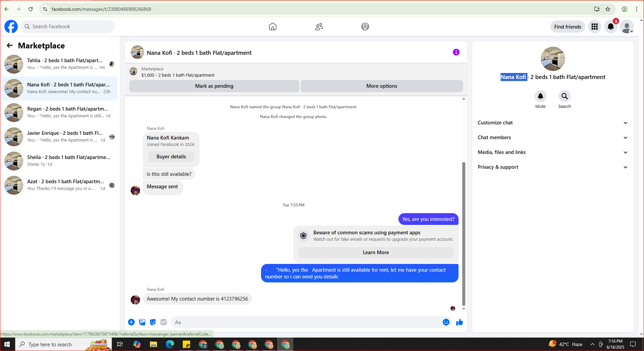Viewport: 644px width, 351px height.
Task: Expand the Privacy & support section
Action: coord(553,167)
